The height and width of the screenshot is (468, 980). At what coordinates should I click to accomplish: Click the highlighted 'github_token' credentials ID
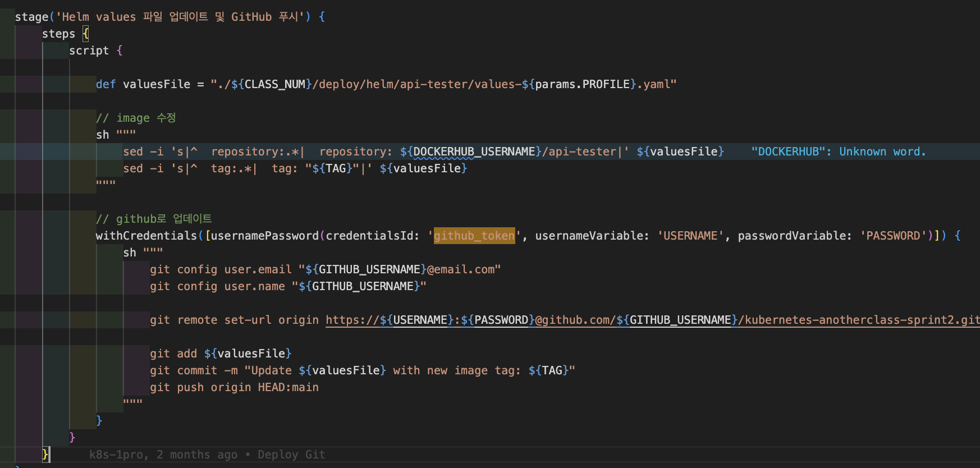click(x=474, y=236)
